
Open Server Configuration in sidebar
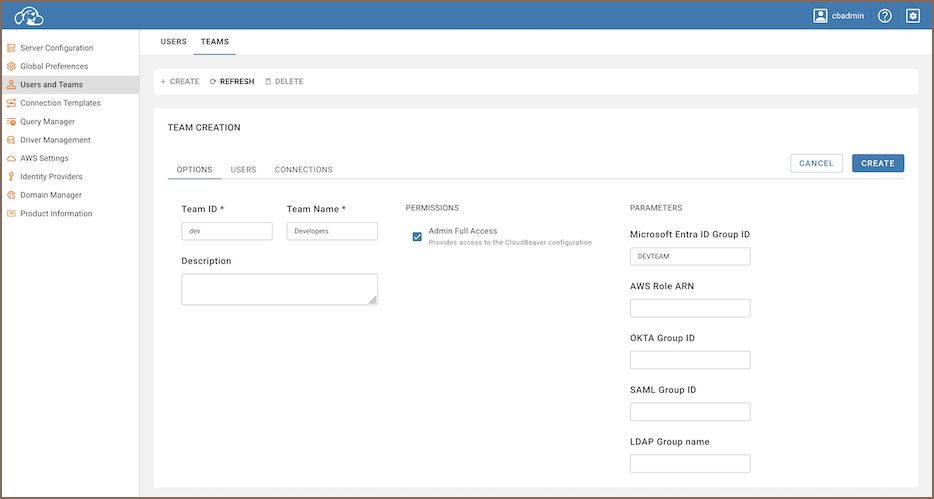pyautogui.click(x=56, y=48)
